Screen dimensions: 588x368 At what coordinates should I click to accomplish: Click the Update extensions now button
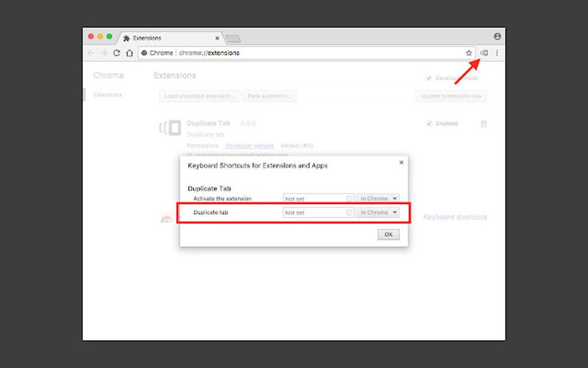(x=451, y=96)
